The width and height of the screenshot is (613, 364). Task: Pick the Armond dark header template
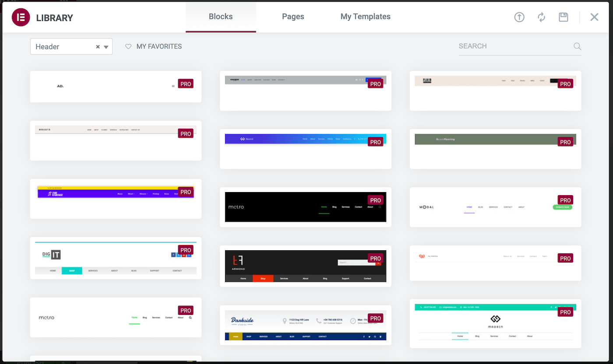click(x=305, y=266)
